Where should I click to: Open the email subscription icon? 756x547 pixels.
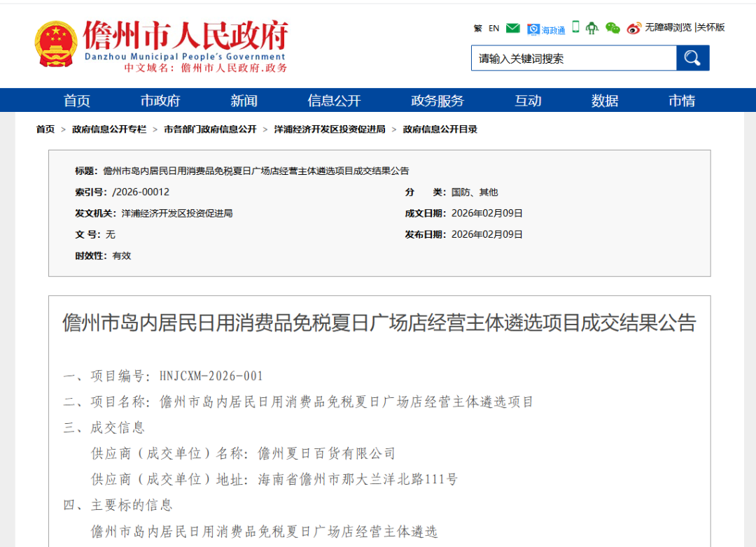[512, 27]
